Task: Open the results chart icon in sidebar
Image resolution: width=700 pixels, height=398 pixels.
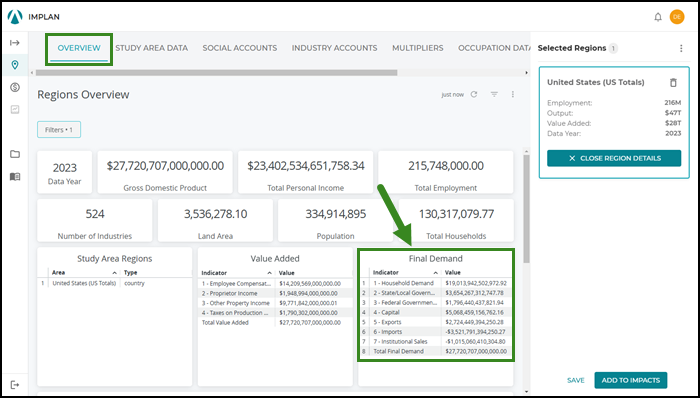Action: pyautogui.click(x=15, y=109)
